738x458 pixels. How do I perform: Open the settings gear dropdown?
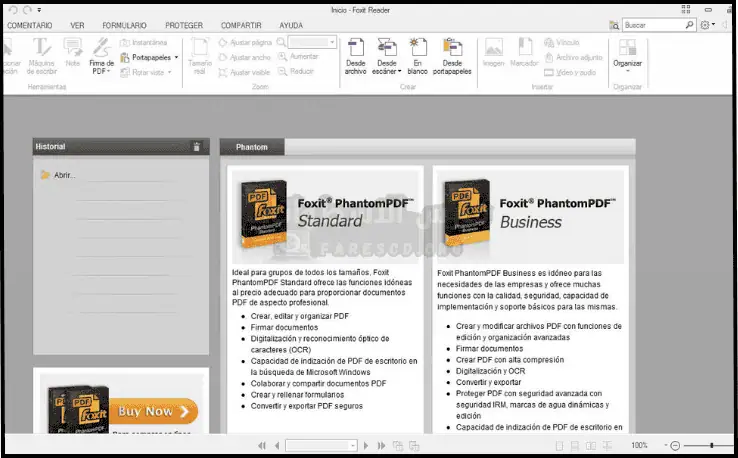tap(709, 24)
